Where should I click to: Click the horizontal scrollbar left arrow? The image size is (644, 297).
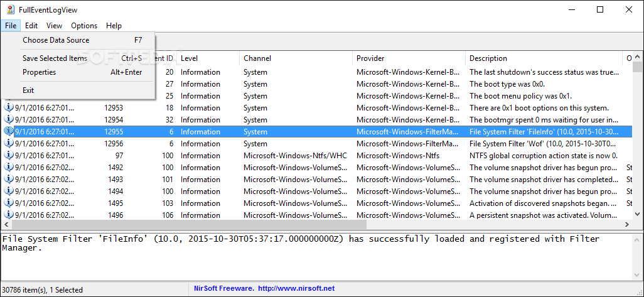(6, 225)
